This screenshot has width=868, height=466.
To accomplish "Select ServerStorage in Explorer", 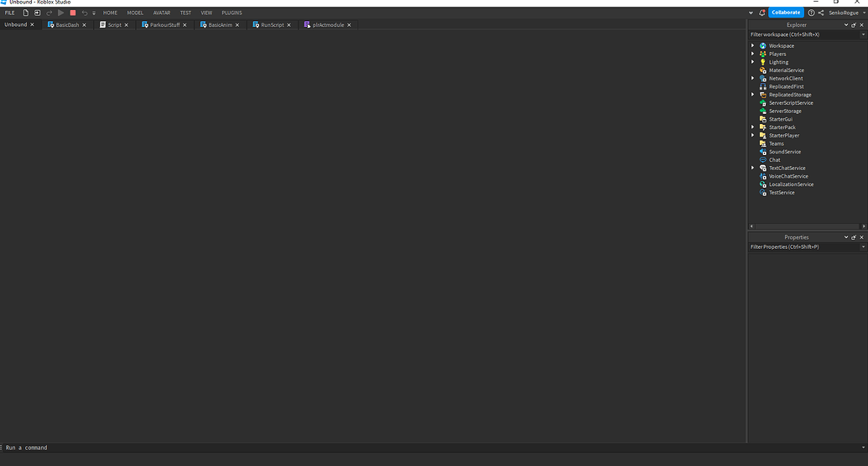I will click(x=785, y=111).
